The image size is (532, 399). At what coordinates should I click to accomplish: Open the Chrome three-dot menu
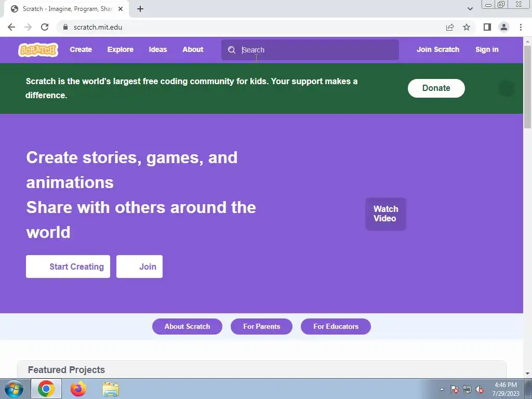click(521, 27)
